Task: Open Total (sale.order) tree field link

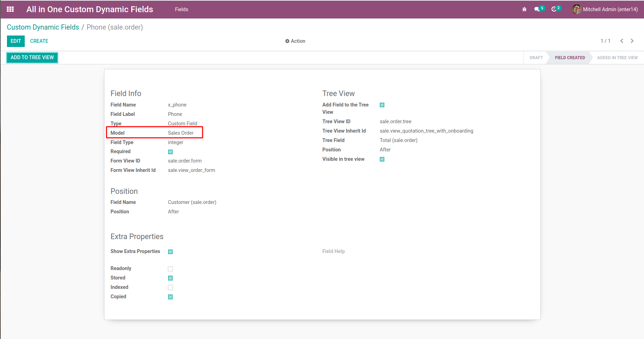Action: (399, 140)
